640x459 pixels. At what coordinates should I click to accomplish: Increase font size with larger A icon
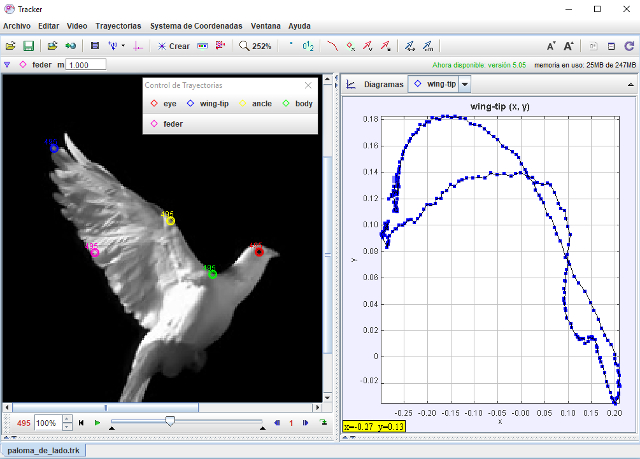point(569,46)
